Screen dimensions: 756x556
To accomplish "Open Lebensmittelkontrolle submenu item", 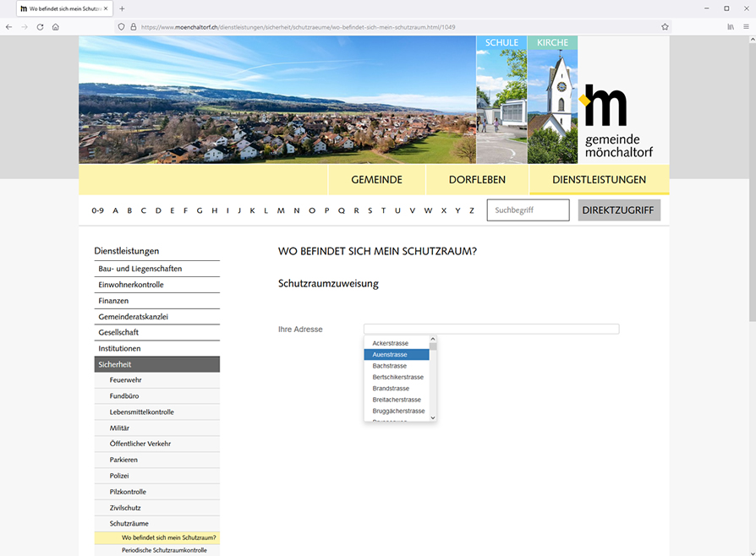I will [x=157, y=412].
